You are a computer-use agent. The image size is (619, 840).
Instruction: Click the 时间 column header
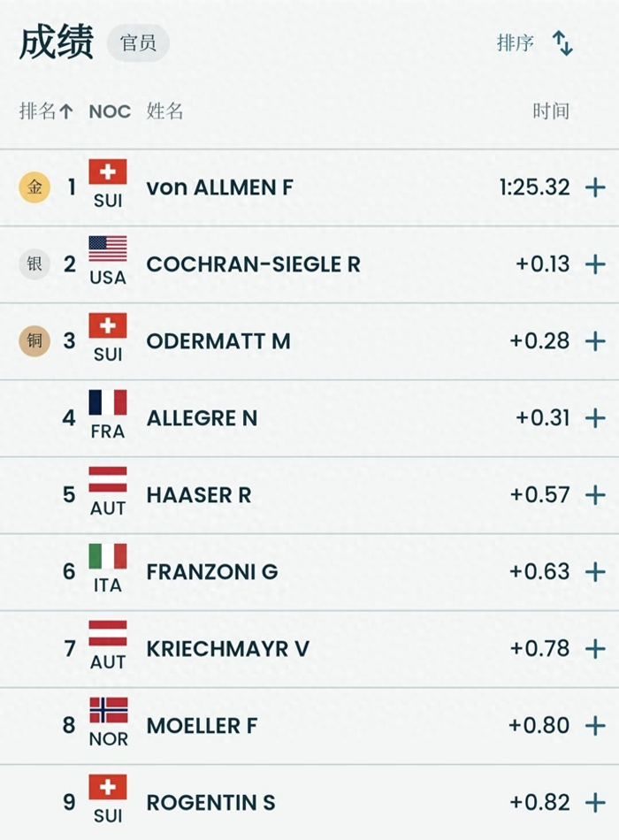point(550,111)
